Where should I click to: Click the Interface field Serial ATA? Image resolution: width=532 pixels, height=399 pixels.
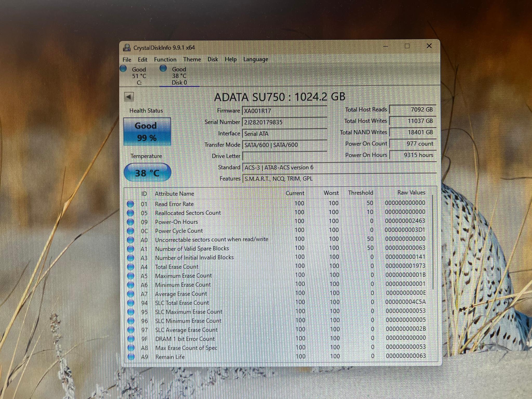(x=284, y=134)
